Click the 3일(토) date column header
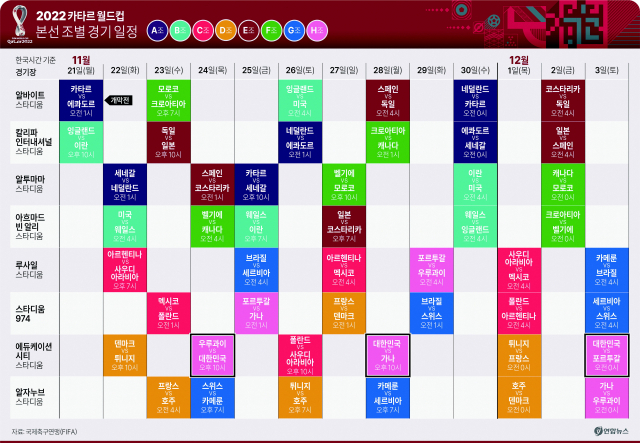 tap(606, 70)
